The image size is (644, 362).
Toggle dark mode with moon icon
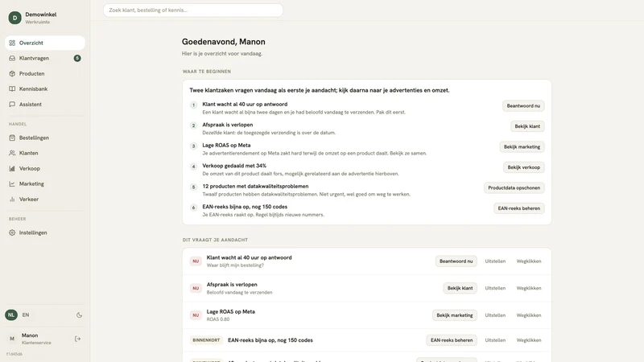[79, 315]
